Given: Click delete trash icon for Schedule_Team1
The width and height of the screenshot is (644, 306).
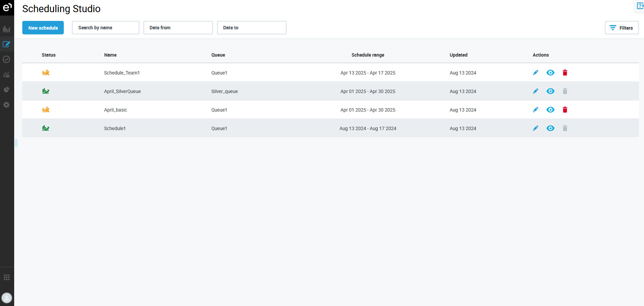Looking at the screenshot, I should coord(565,72).
